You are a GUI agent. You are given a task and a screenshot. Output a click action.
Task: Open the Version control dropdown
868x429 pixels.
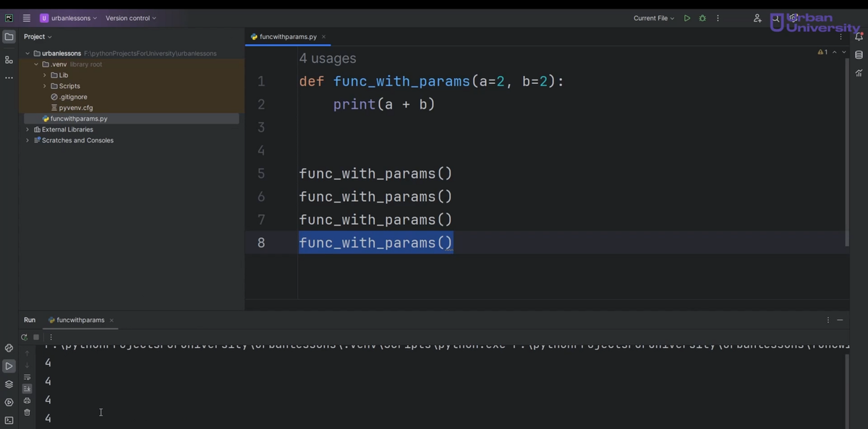pos(131,18)
